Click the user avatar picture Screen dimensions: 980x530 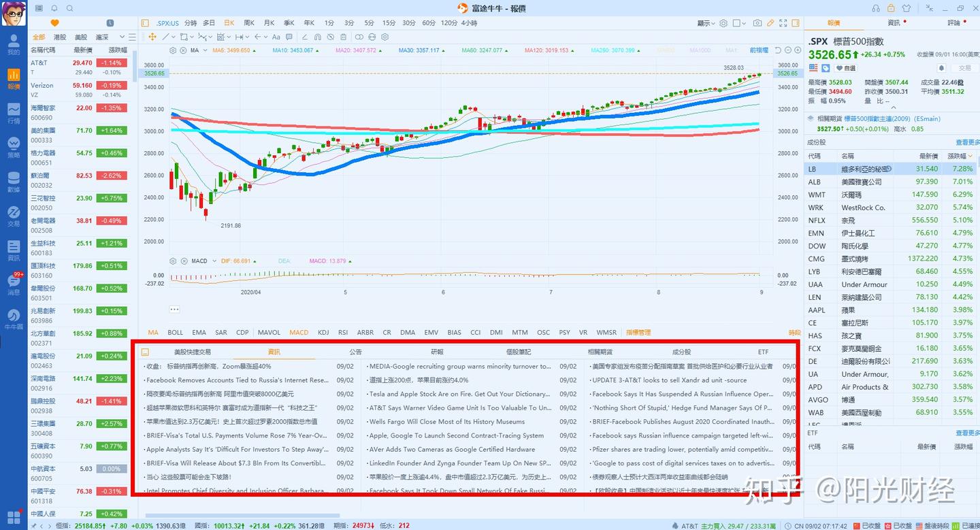14,14
